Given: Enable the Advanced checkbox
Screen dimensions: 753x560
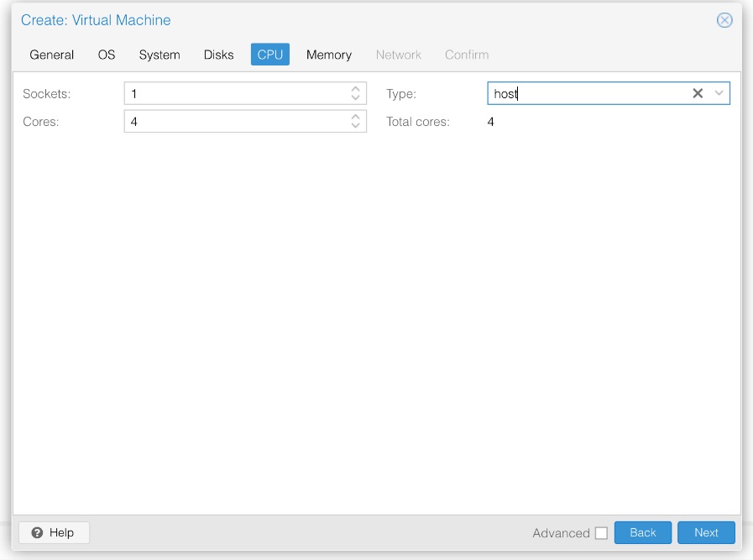Looking at the screenshot, I should [601, 533].
